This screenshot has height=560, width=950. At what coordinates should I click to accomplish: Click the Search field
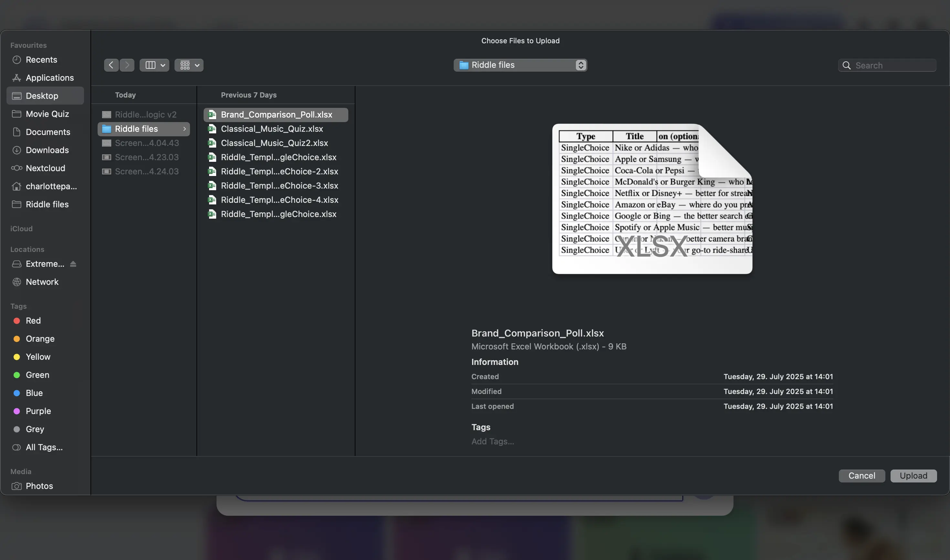pos(887,65)
